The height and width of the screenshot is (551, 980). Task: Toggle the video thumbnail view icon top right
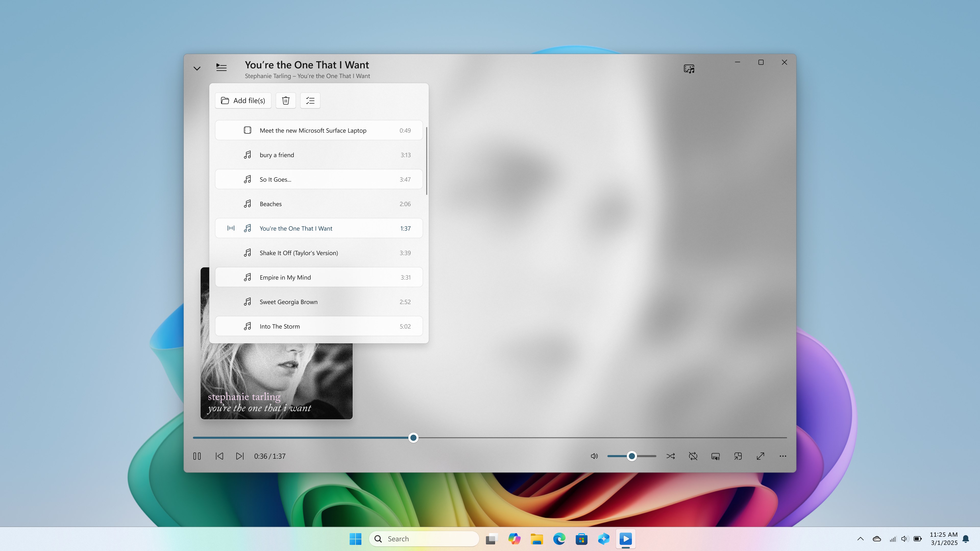point(689,68)
